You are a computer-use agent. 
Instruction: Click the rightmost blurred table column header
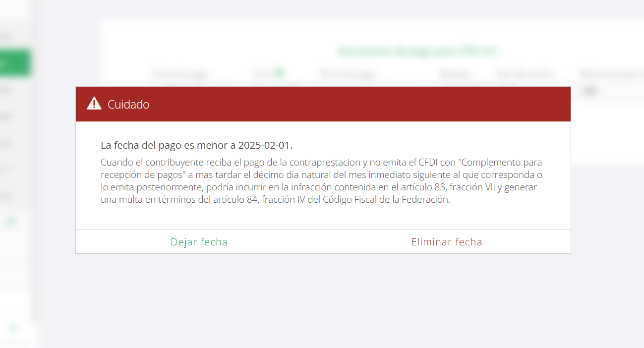pyautogui.click(x=611, y=74)
